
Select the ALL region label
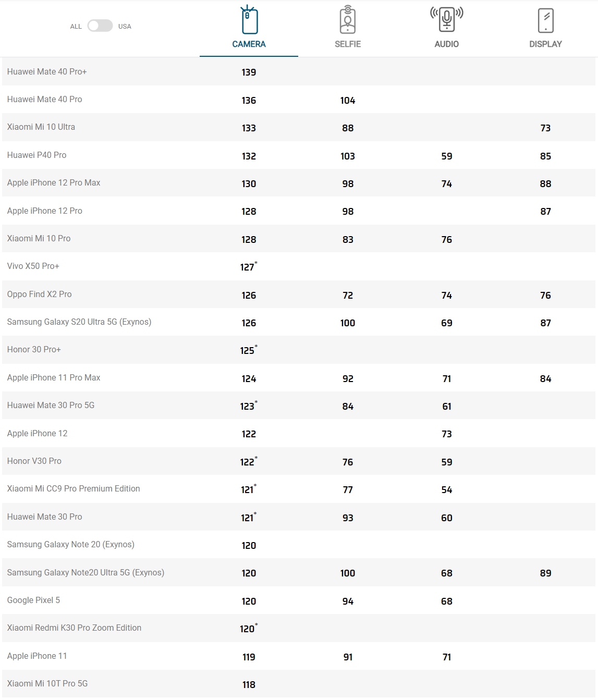76,27
